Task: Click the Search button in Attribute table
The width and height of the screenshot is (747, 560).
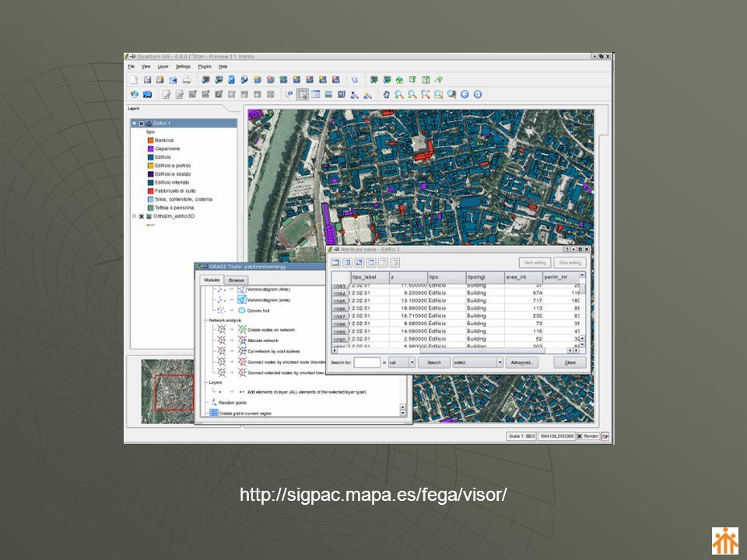Action: pyautogui.click(x=434, y=362)
